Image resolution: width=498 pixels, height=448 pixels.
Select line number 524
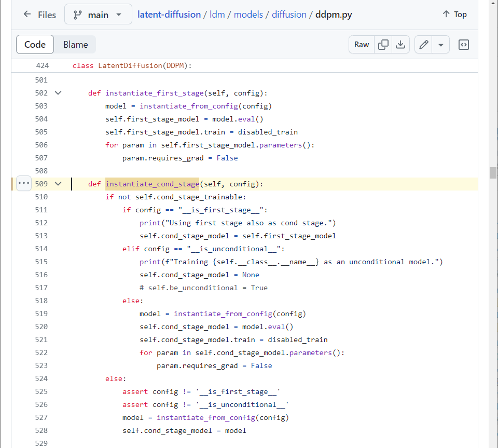tap(41, 379)
